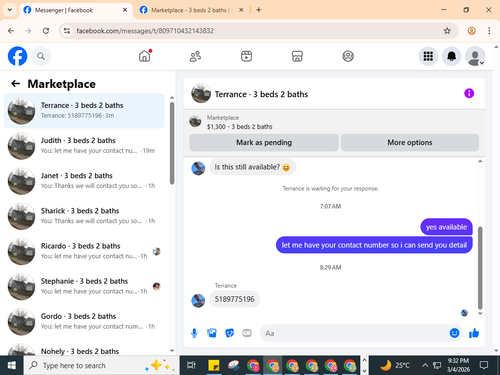Open Janet conversation in the list
Screen dimensions: 500x375
(x=84, y=181)
